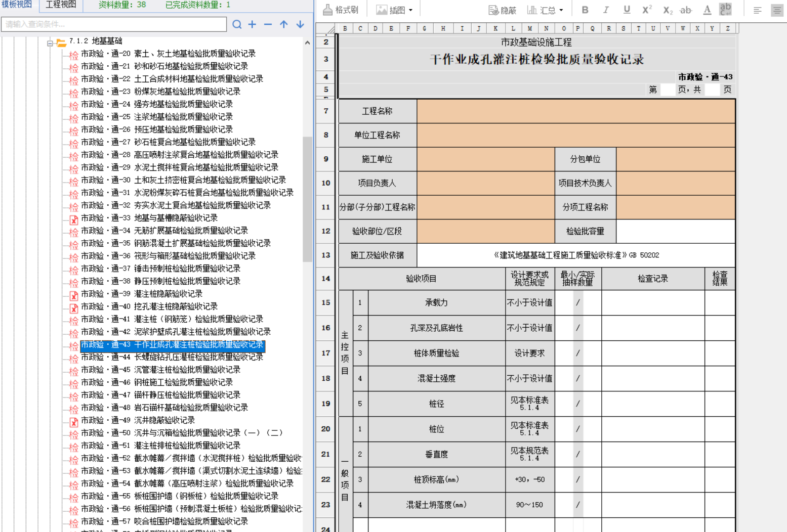Click column header Z
The height and width of the screenshot is (532, 787).
pos(728,28)
